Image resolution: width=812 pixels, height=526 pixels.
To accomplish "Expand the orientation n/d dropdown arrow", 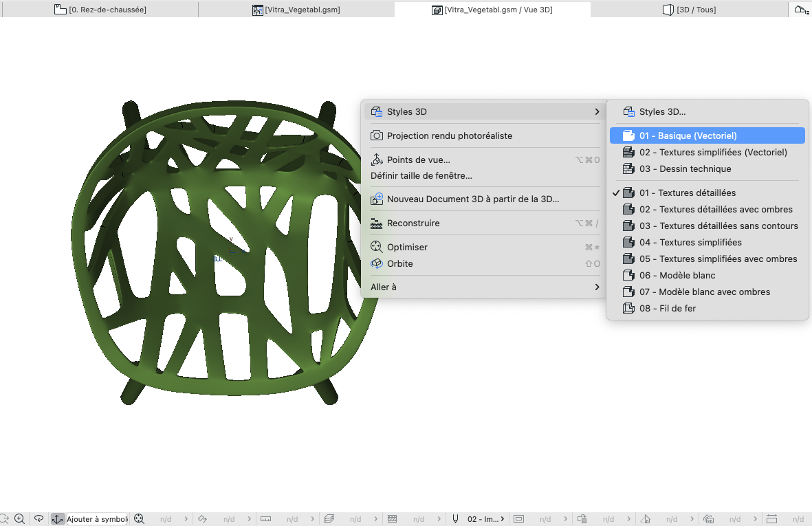I will [x=249, y=518].
